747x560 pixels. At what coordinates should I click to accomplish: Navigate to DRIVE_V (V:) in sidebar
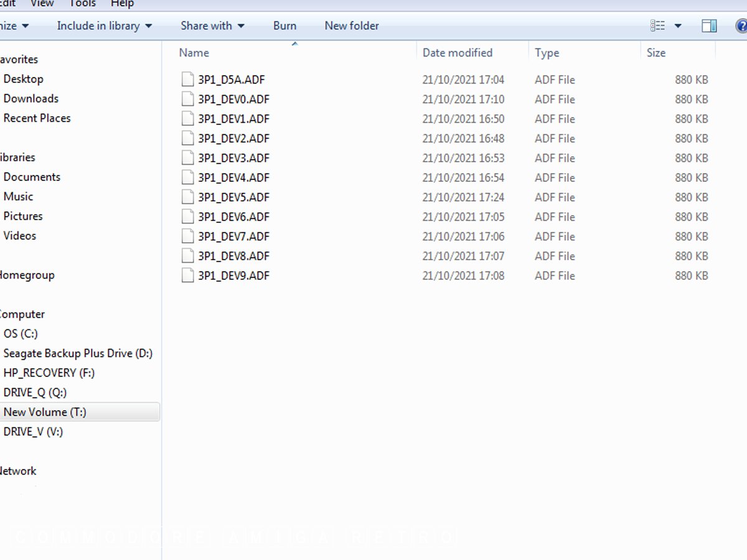coord(33,432)
